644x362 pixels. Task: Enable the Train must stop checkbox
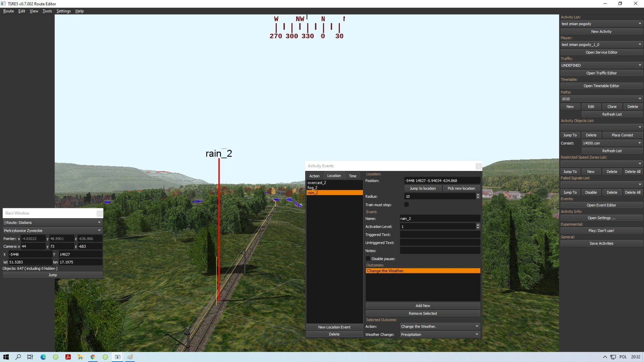(406, 205)
